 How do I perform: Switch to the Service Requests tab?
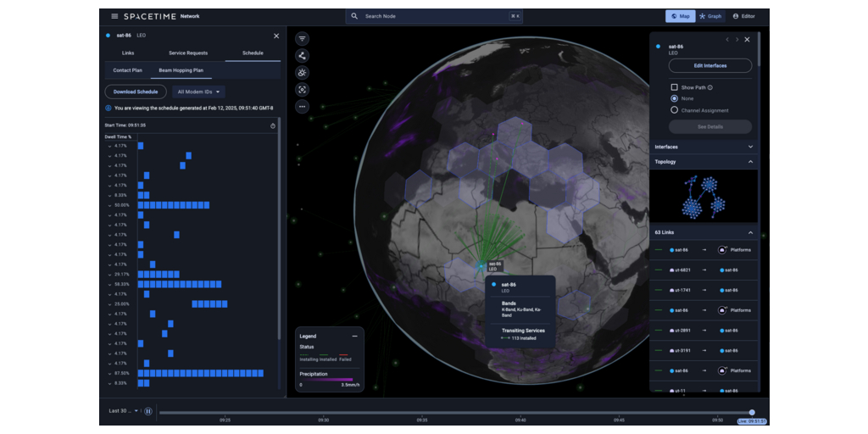(x=188, y=53)
